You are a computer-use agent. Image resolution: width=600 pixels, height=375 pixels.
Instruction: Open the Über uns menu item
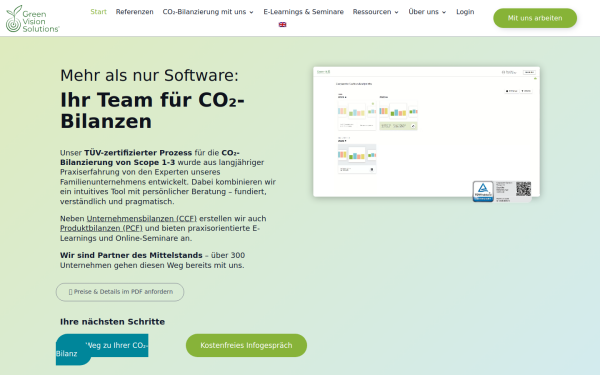click(x=424, y=12)
